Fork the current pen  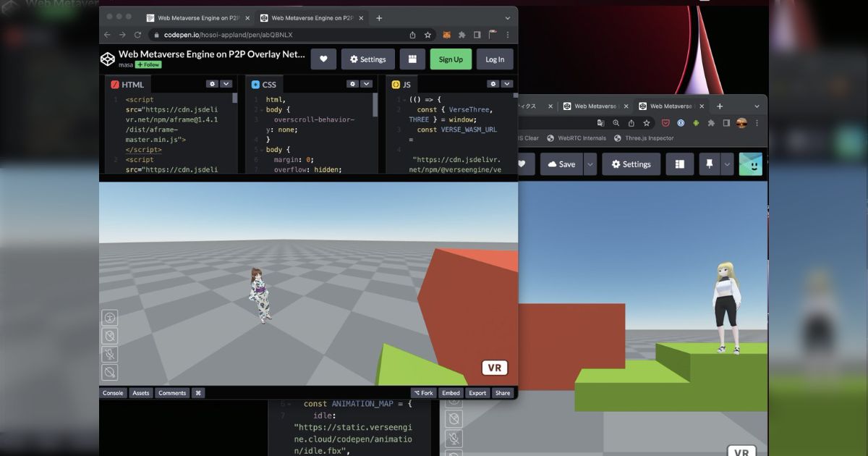coord(423,392)
